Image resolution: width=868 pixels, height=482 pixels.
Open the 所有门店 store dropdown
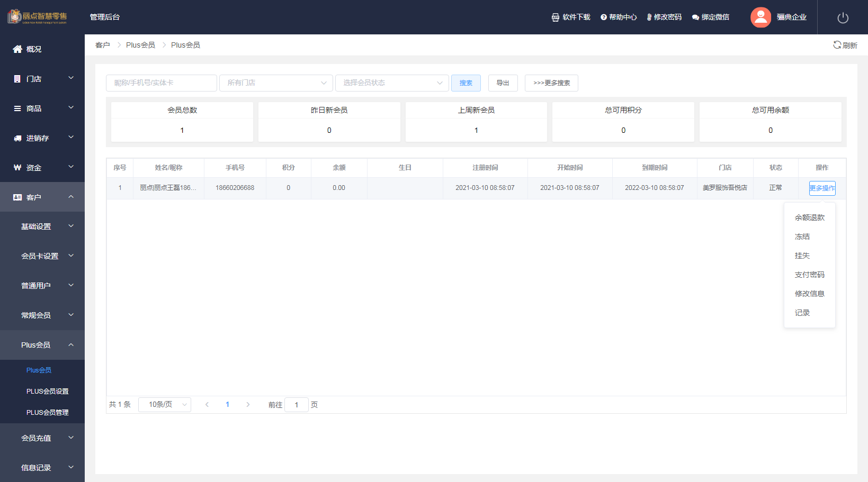(x=276, y=83)
